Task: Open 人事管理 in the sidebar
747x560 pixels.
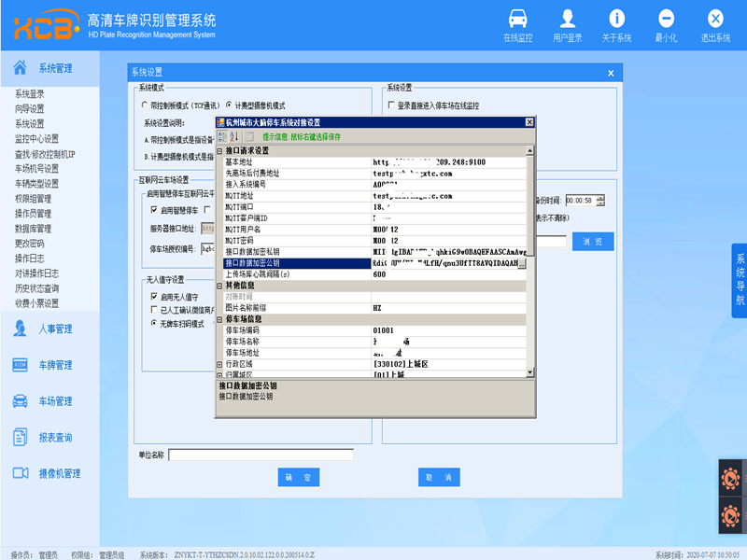Action: tap(54, 329)
